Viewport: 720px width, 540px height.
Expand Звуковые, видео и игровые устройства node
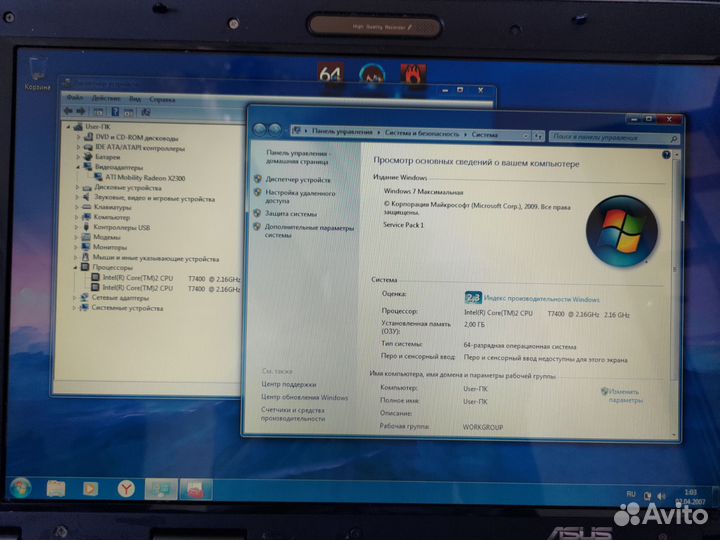77,198
